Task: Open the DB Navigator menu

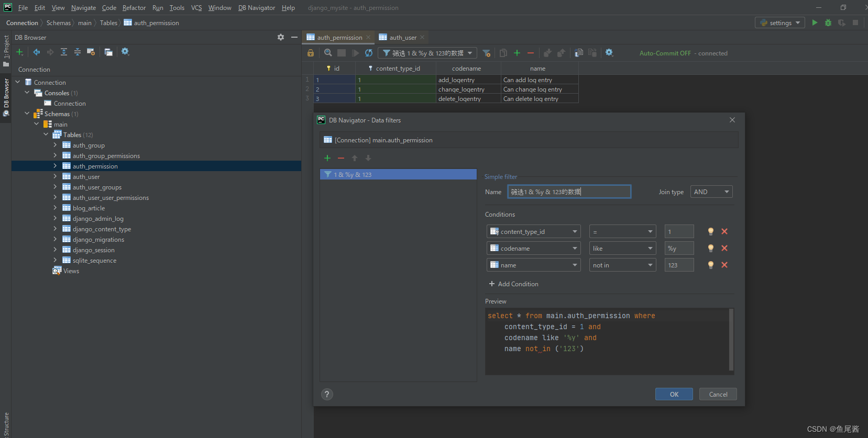Action: (256, 8)
